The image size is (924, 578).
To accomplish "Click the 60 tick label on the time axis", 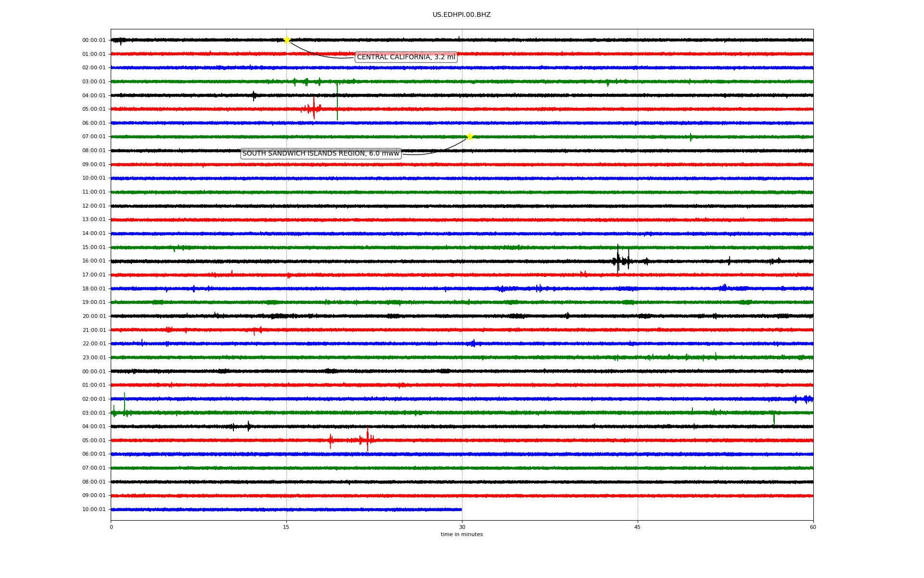I will [813, 527].
